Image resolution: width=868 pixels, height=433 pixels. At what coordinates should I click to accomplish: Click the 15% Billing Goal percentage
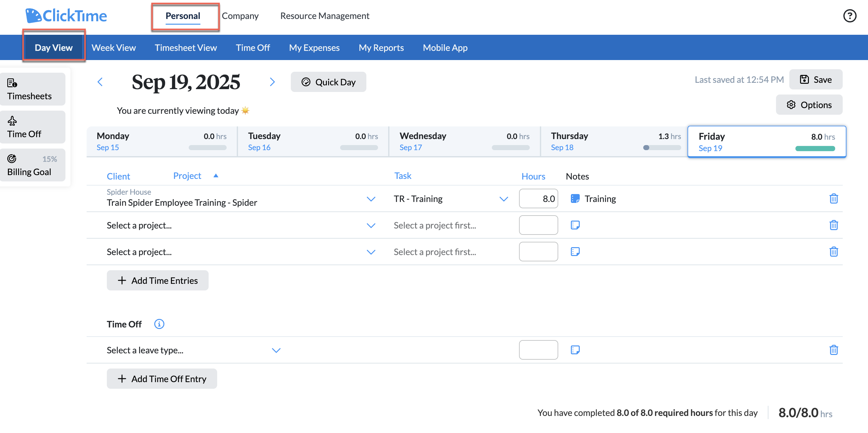(50, 159)
